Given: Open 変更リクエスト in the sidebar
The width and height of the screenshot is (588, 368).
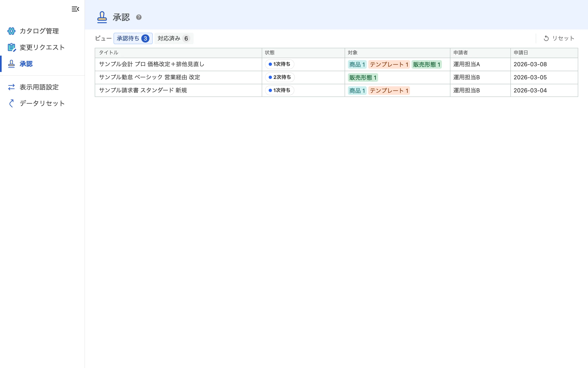Looking at the screenshot, I should coord(42,47).
